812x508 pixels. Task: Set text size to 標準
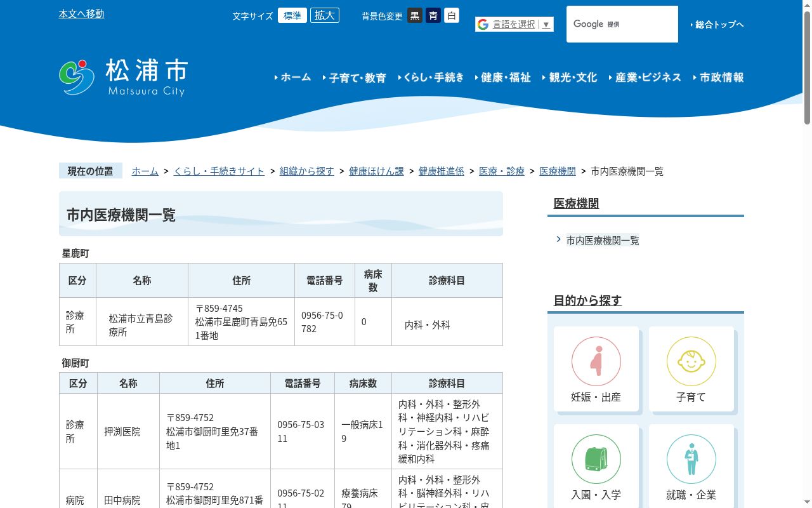click(x=292, y=15)
